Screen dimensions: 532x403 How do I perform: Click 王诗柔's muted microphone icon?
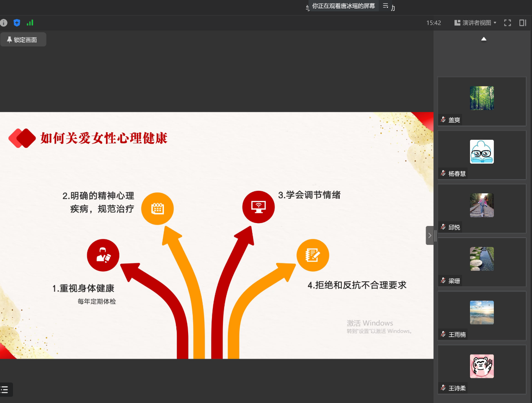point(443,388)
